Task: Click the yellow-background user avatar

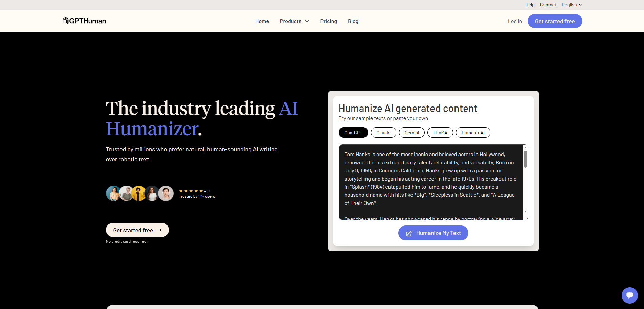Action: (139, 193)
